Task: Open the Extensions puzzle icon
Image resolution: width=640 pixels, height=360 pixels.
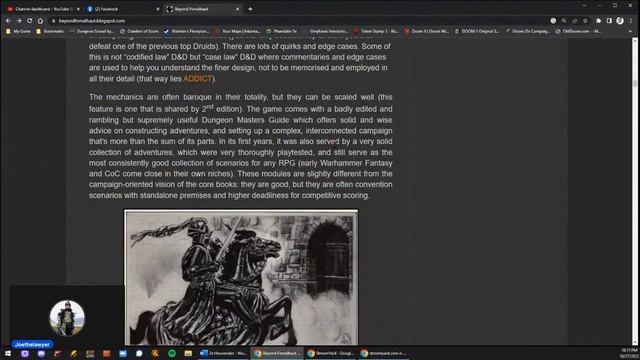Action: [598, 20]
